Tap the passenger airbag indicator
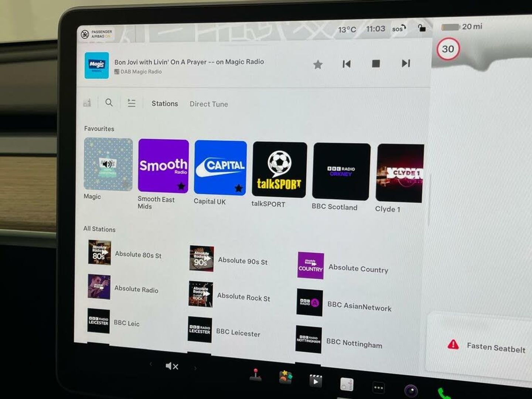532x399 pixels. point(96,34)
